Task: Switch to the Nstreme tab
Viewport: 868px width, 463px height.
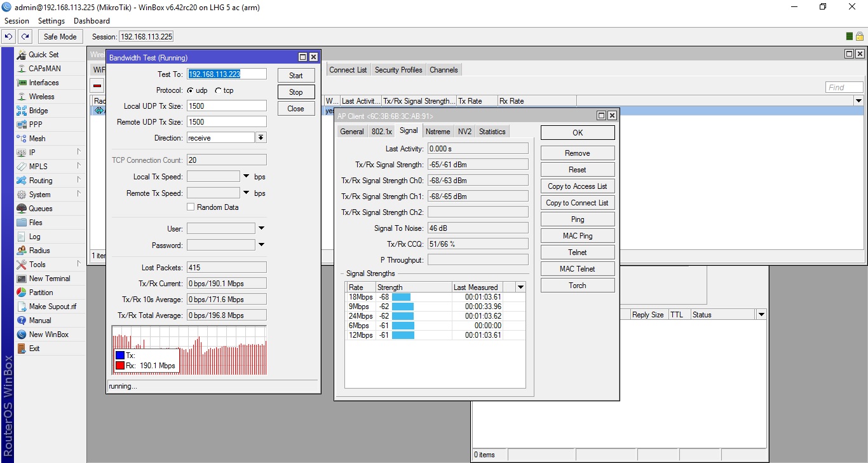Action: pyautogui.click(x=437, y=132)
